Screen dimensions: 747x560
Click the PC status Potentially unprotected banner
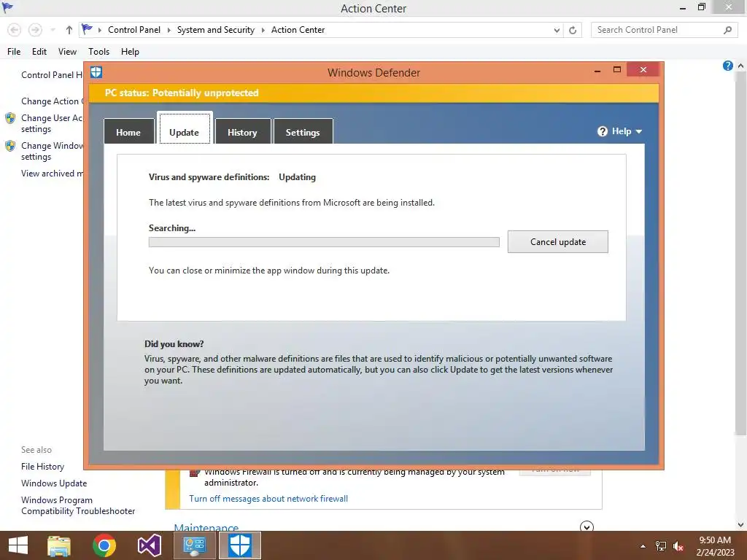tap(374, 93)
